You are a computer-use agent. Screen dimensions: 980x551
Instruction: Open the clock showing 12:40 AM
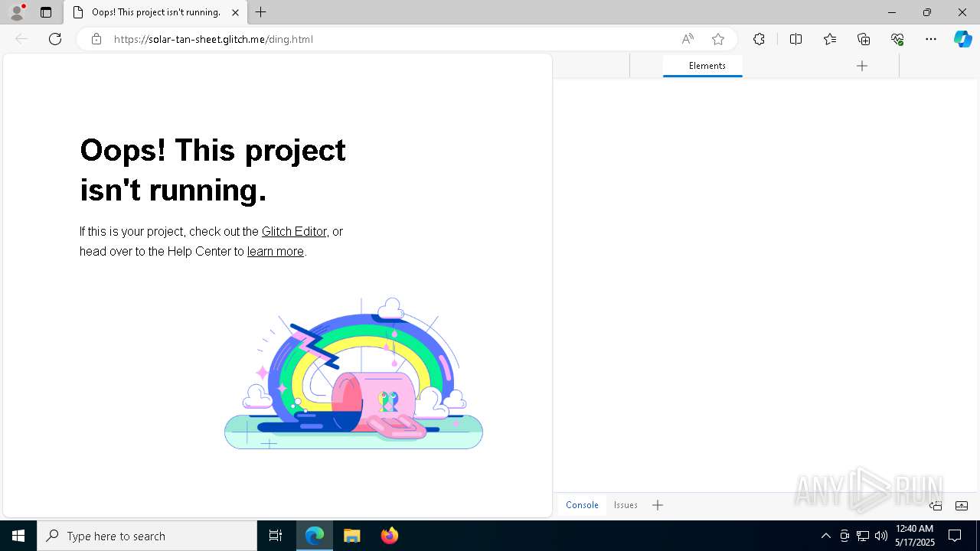pyautogui.click(x=915, y=536)
